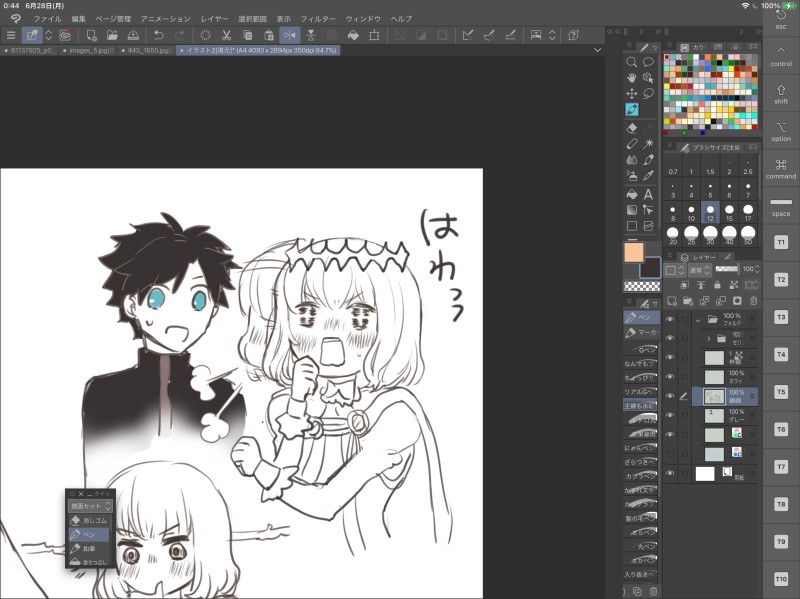Open the 編集 menu
Image resolution: width=800 pixels, height=599 pixels.
79,19
